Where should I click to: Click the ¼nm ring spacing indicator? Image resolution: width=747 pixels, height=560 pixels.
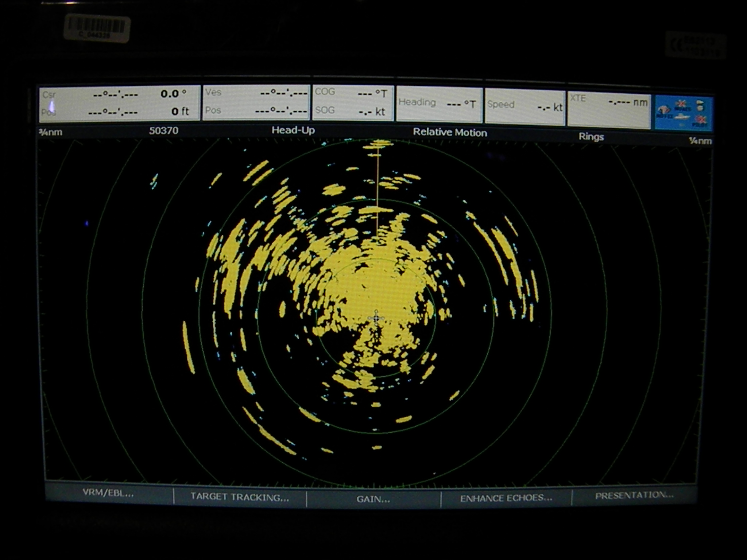pos(700,141)
